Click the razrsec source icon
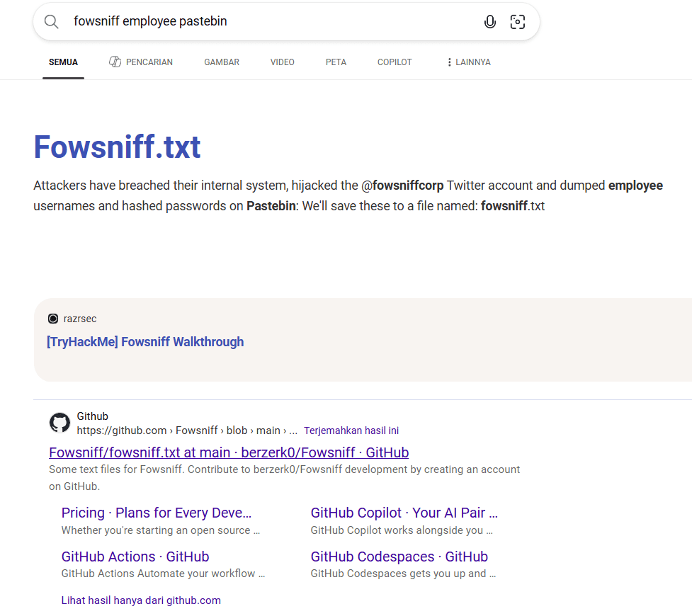The width and height of the screenshot is (692, 616). [53, 319]
